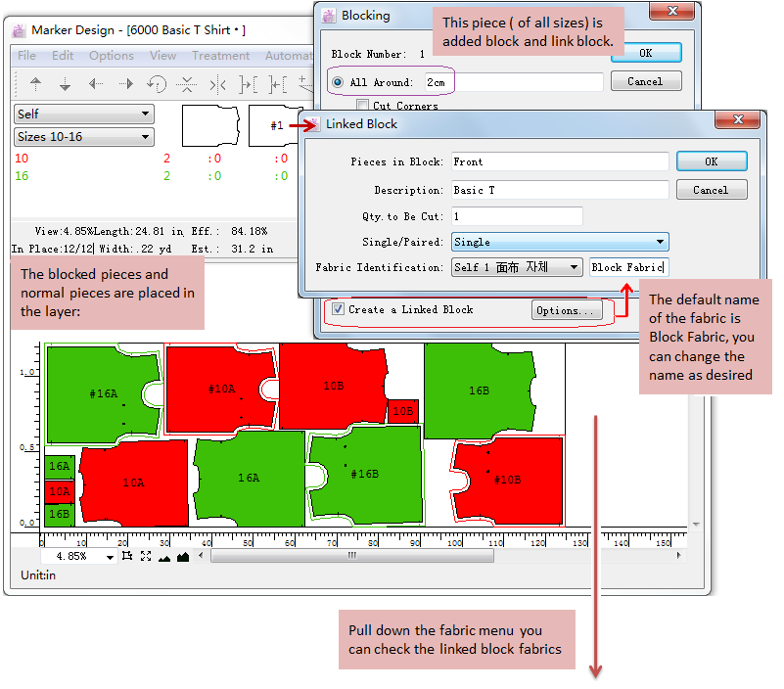Click the move piece up arrow tool
This screenshot has height=689, width=784.
(36, 84)
